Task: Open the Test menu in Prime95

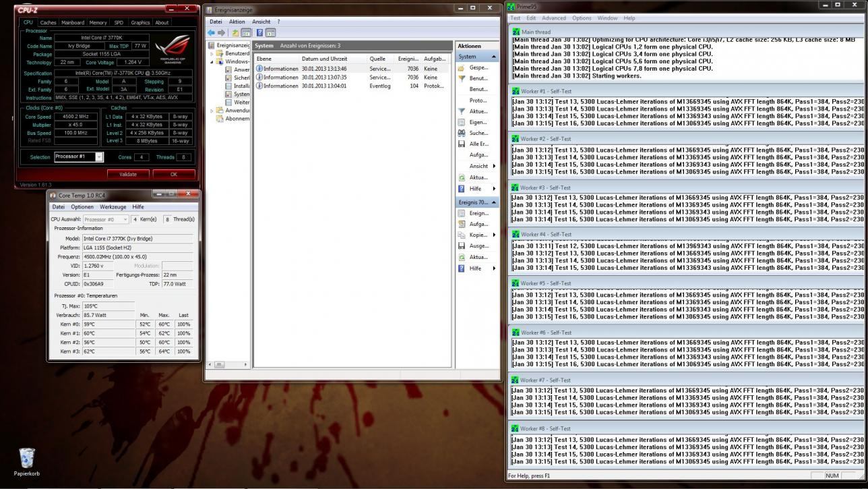Action: point(516,18)
